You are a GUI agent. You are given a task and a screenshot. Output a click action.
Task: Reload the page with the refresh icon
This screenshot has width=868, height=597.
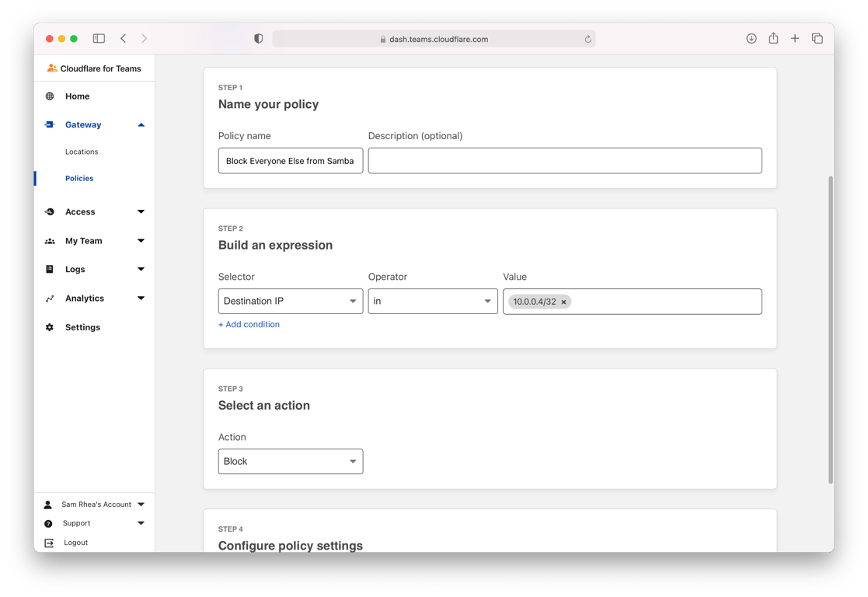tap(588, 39)
